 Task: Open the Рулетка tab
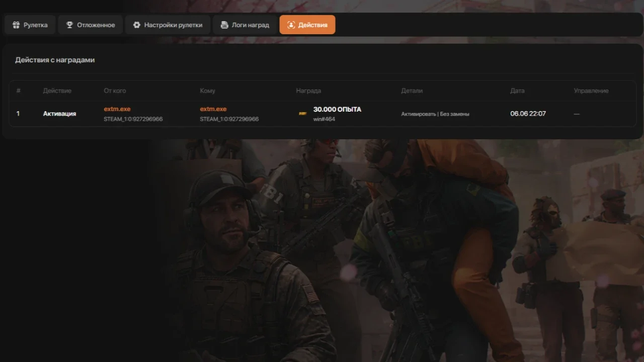pyautogui.click(x=30, y=25)
